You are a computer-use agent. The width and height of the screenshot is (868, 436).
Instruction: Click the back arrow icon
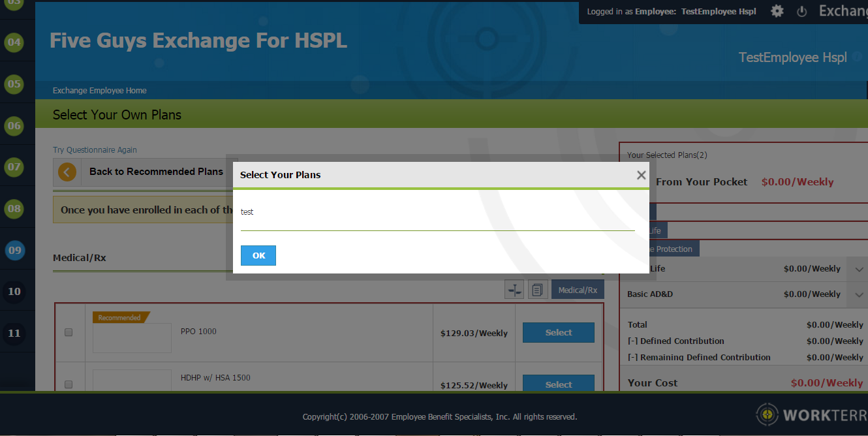point(67,172)
